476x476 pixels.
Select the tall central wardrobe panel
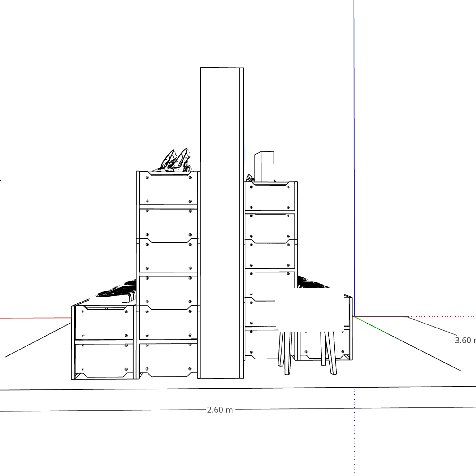[220, 221]
